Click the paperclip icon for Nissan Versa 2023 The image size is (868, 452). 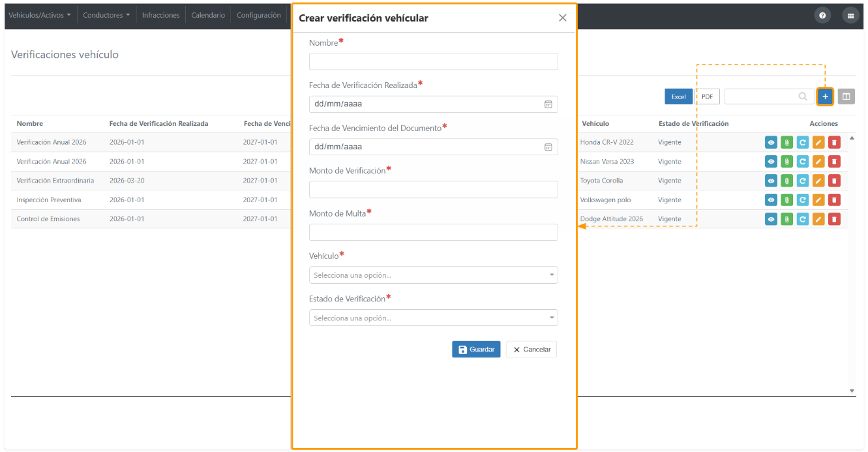click(786, 162)
